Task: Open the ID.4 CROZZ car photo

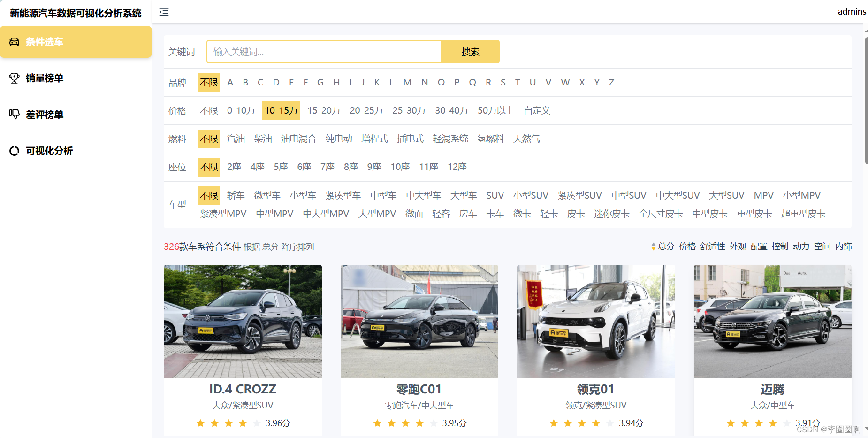Action: (x=243, y=322)
